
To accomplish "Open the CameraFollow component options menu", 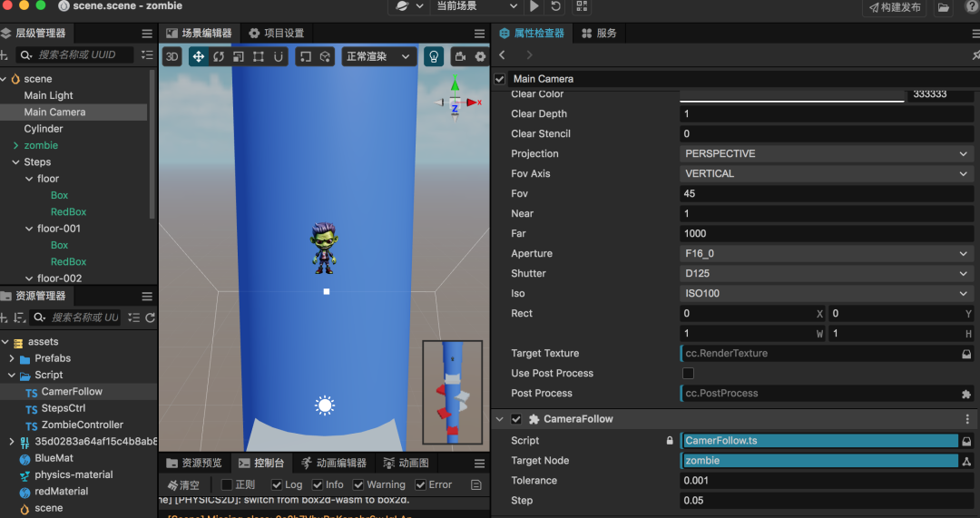I will coord(967,419).
